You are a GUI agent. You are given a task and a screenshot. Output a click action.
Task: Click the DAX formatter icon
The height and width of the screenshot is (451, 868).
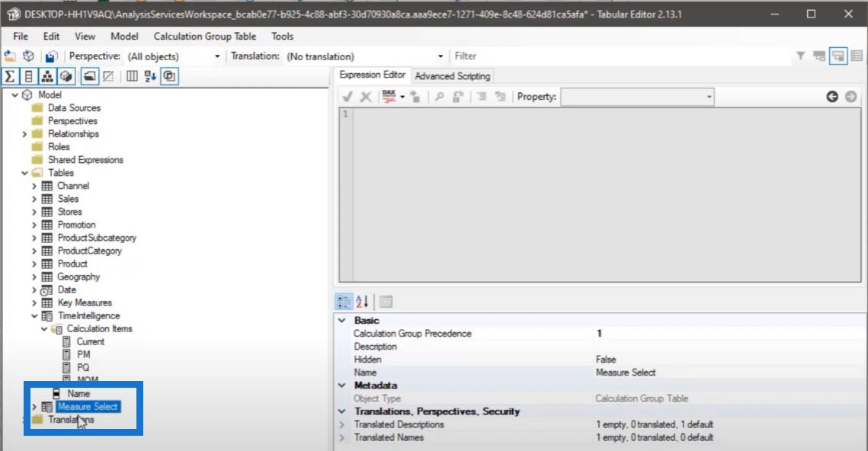(389, 97)
